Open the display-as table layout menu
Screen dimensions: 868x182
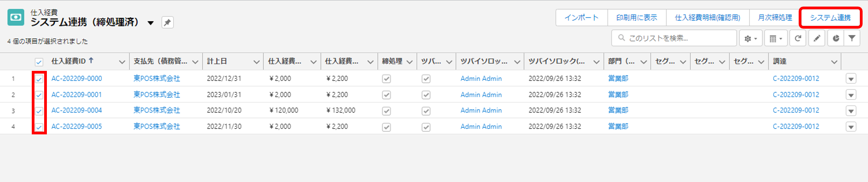point(776,38)
